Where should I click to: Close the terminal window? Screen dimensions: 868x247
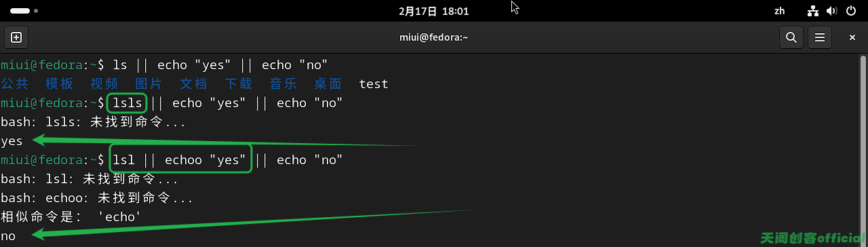tap(852, 37)
